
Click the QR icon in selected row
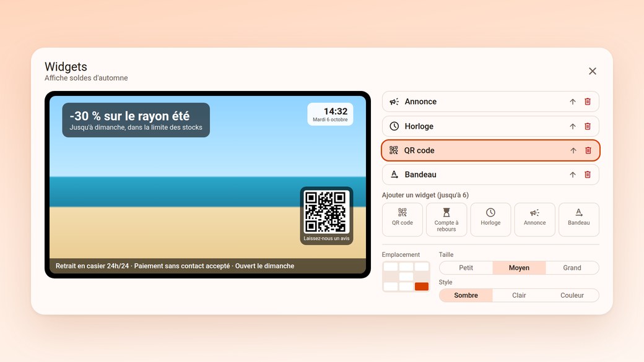[x=393, y=150]
